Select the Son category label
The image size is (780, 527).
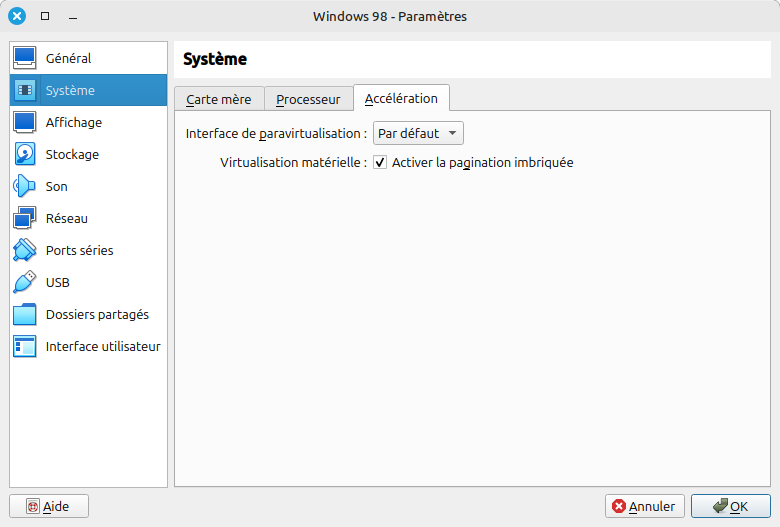tap(56, 186)
